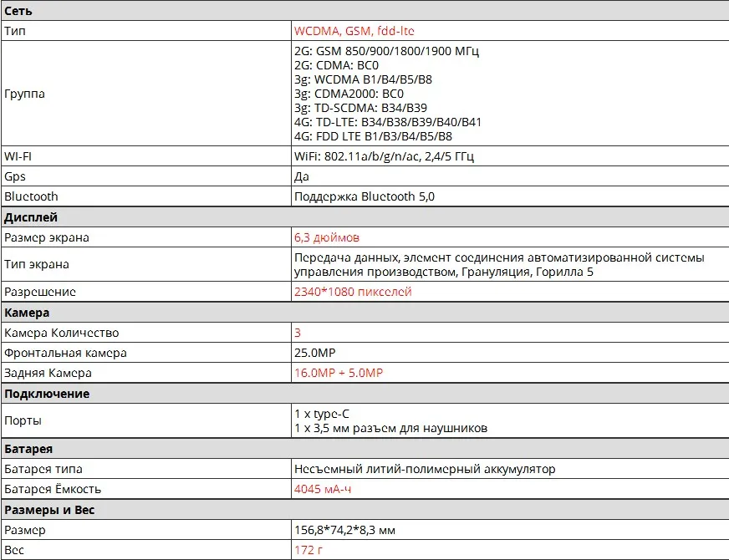Screen dimensions: 729x560
Task: Select the Подключение section header
Action: pos(47,394)
